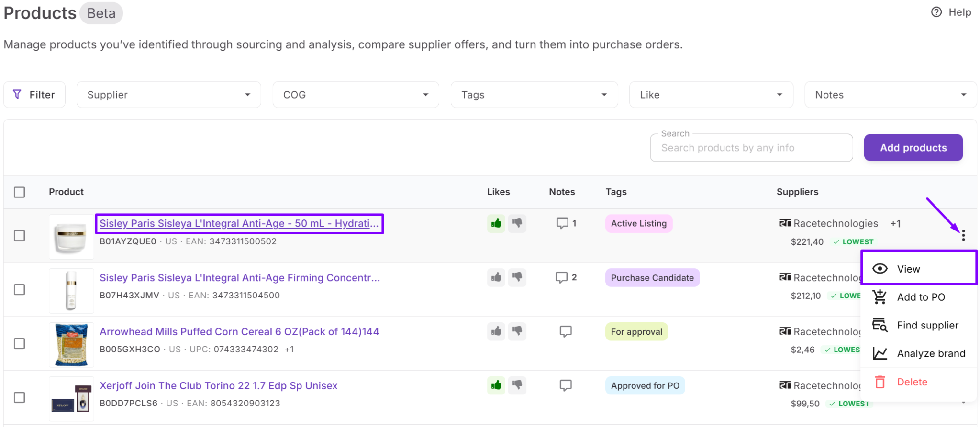Check the Arrowhead Mills Puffed Corn row checkbox
Screen dimensions: 980x427
[20, 344]
